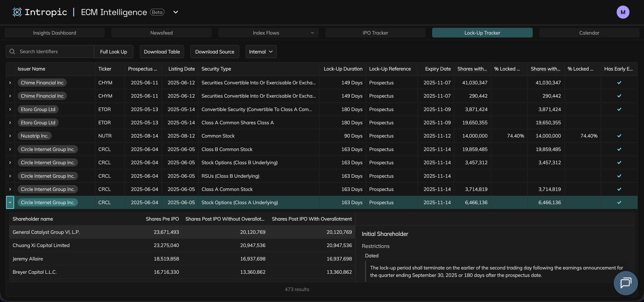Click the search magnifier icon
The image size is (644, 302).
click(12, 52)
